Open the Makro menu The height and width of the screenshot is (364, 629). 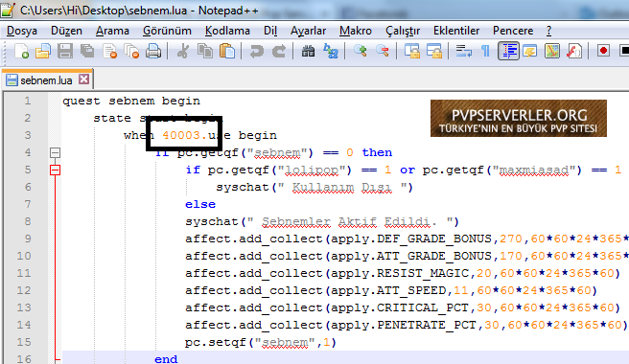[356, 31]
